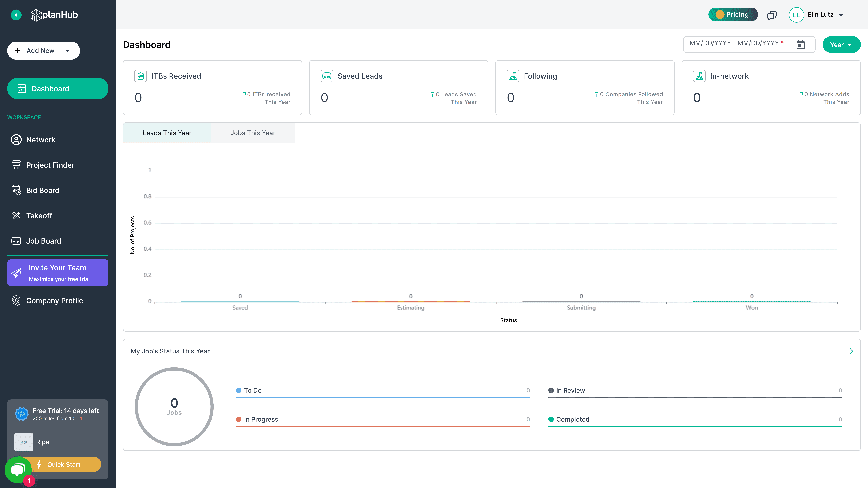Click the EL user avatar

tap(796, 15)
